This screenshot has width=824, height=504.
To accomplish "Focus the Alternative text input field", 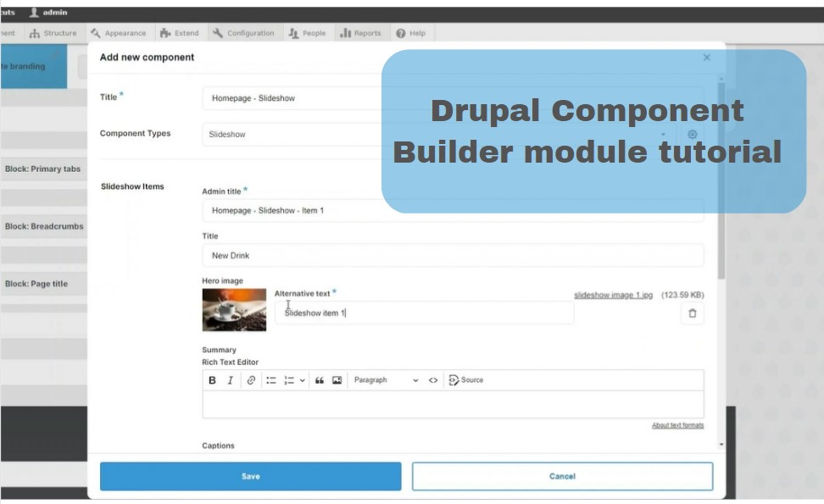I will [424, 313].
